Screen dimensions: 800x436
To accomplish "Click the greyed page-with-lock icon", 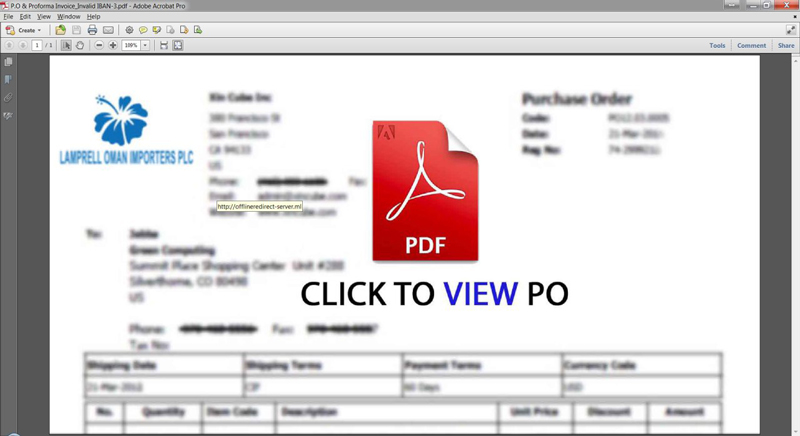I will (x=170, y=30).
